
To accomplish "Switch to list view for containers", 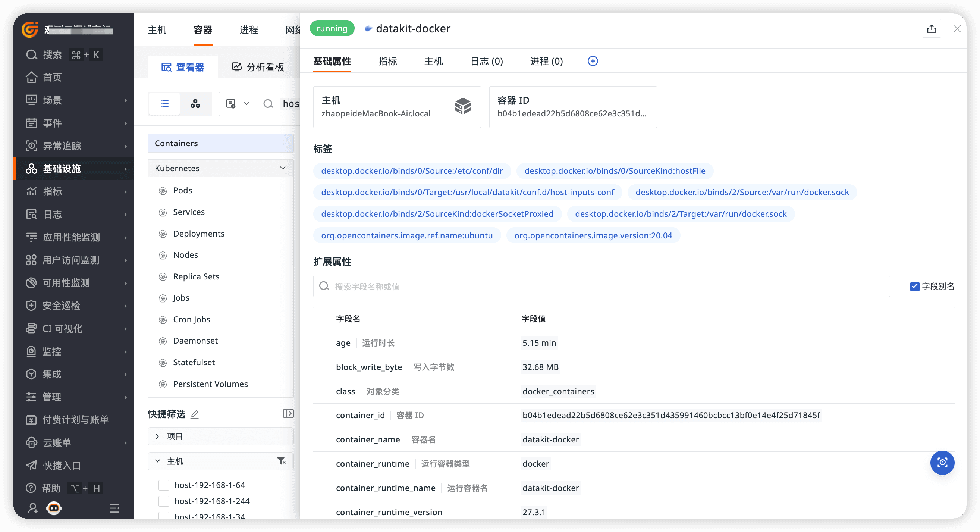I will click(x=164, y=103).
